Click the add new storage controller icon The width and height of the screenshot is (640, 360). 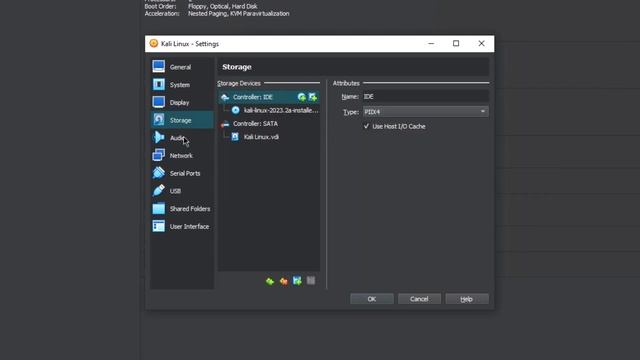(x=270, y=281)
